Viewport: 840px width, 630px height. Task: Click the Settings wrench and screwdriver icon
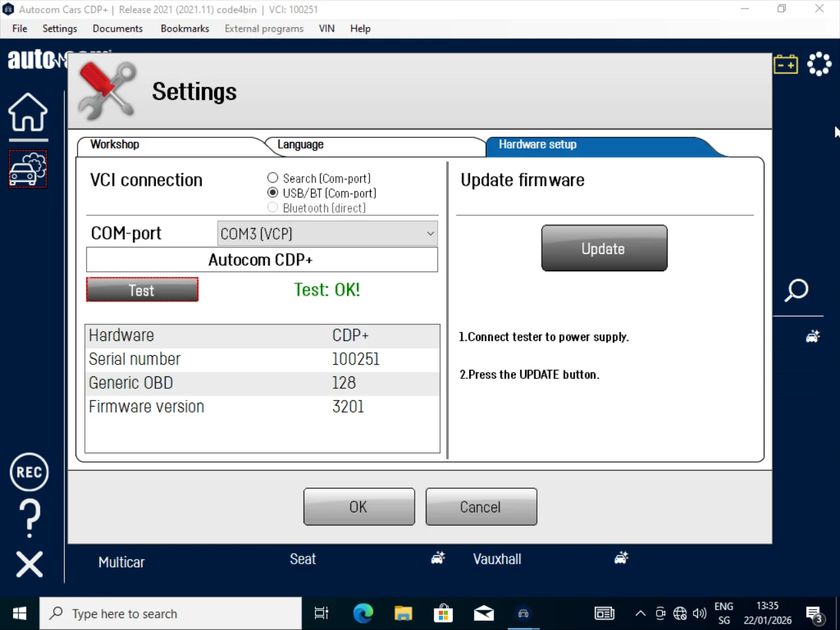(107, 91)
